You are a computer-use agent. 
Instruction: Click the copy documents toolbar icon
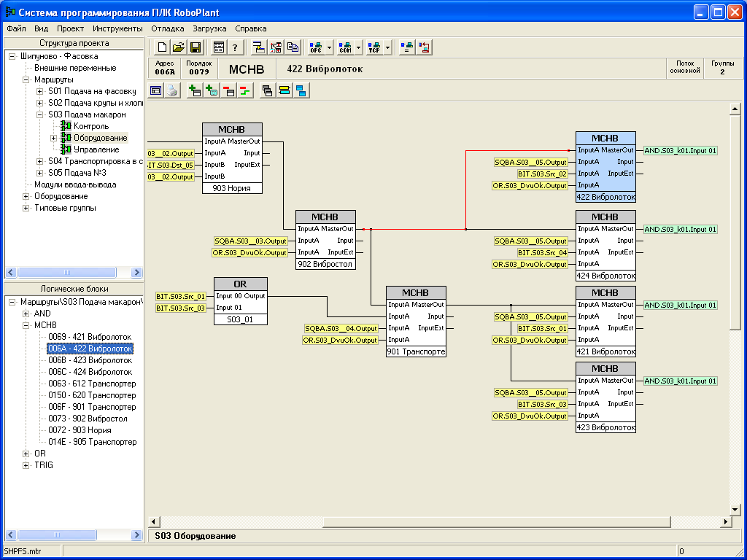point(293,47)
